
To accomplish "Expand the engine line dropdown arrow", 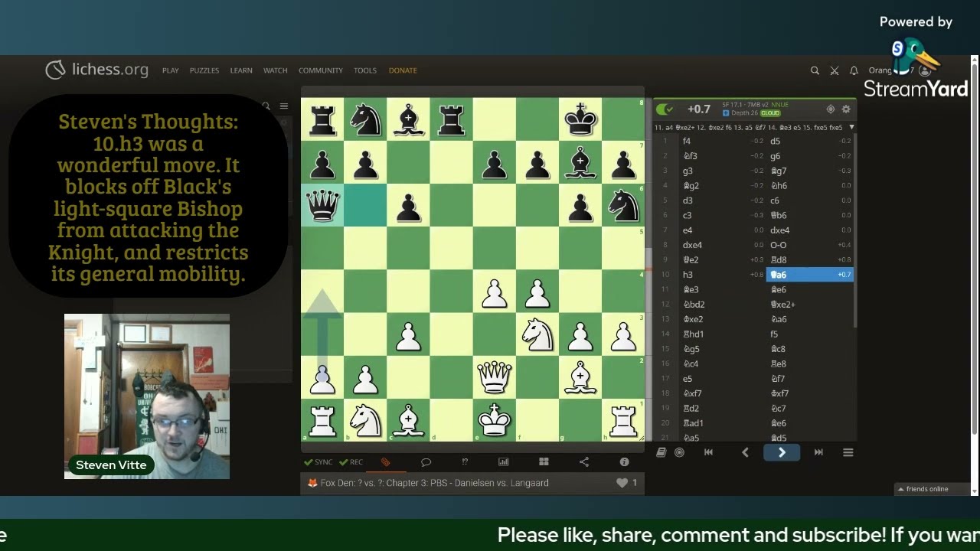I will [x=851, y=127].
